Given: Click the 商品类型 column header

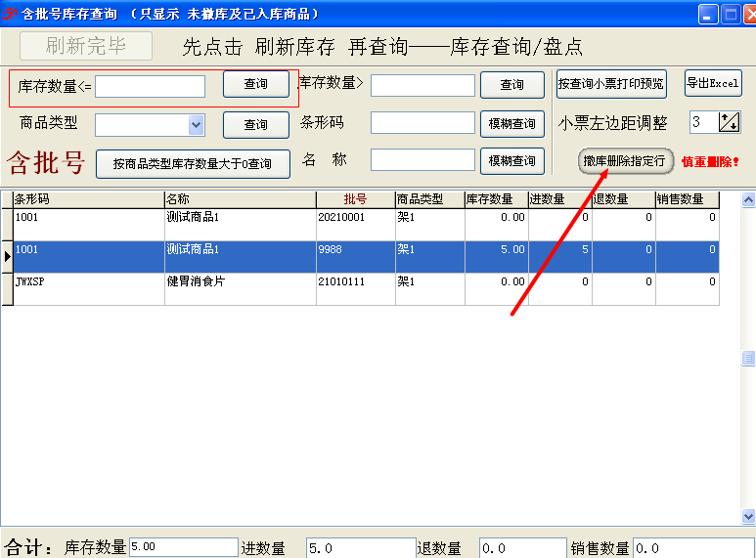Looking at the screenshot, I should click(x=430, y=199).
